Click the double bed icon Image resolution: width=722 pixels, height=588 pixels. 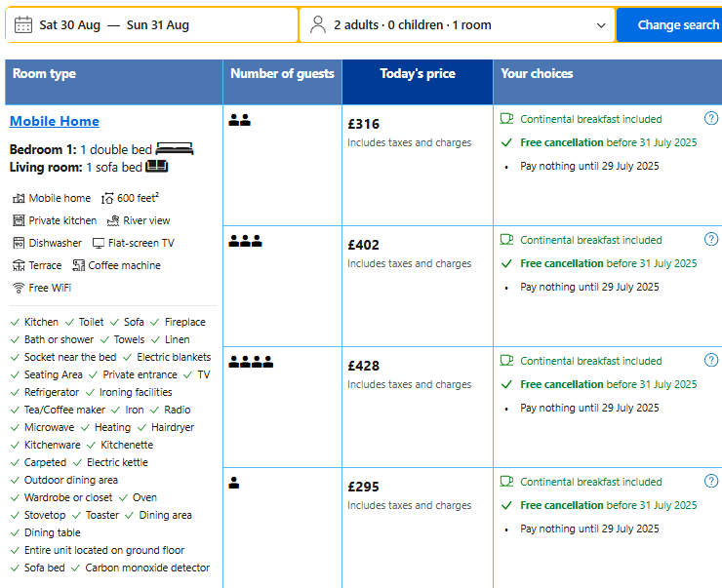click(x=175, y=149)
